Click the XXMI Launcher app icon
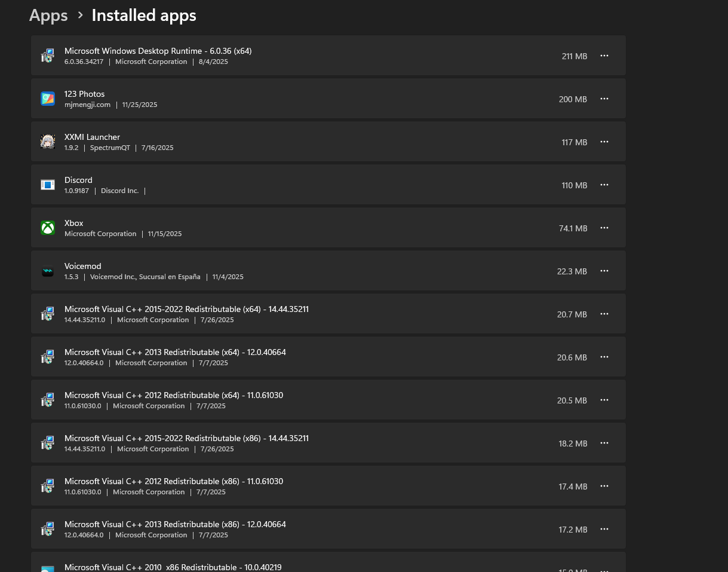The height and width of the screenshot is (572, 728). point(48,142)
